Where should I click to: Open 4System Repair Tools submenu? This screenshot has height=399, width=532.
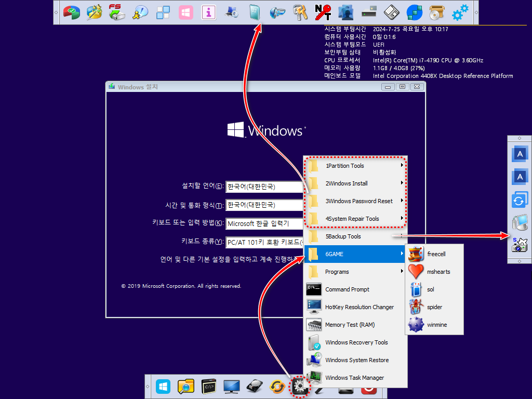point(355,219)
